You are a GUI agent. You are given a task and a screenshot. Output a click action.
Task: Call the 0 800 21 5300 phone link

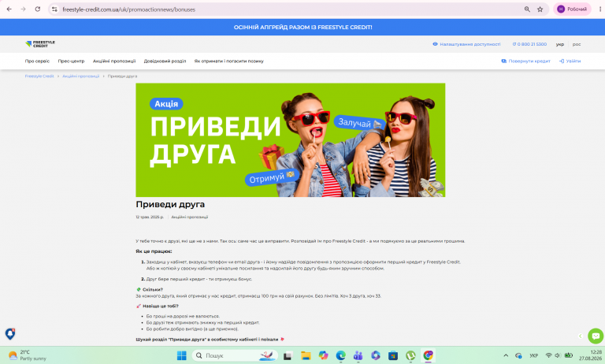529,44
